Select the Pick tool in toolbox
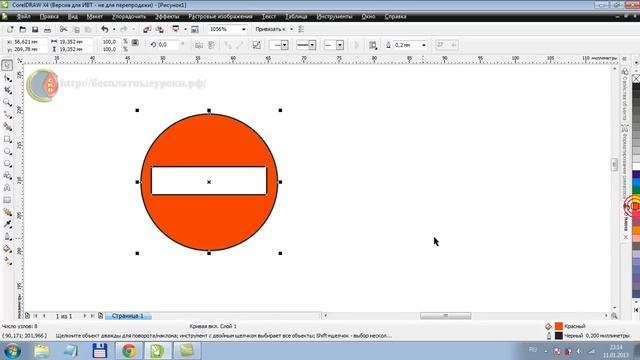The image size is (640, 360). (x=7, y=65)
